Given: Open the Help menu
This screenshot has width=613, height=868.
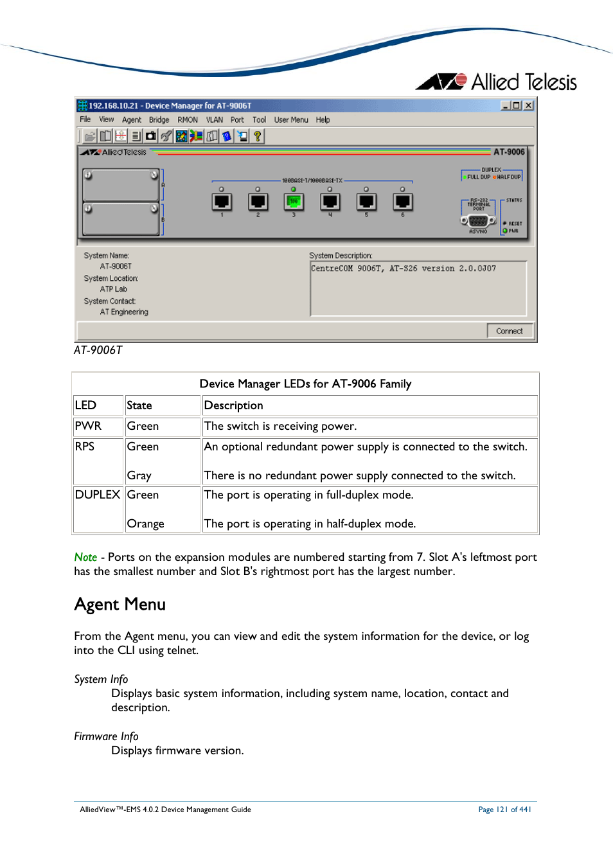Looking at the screenshot, I should click(x=323, y=120).
